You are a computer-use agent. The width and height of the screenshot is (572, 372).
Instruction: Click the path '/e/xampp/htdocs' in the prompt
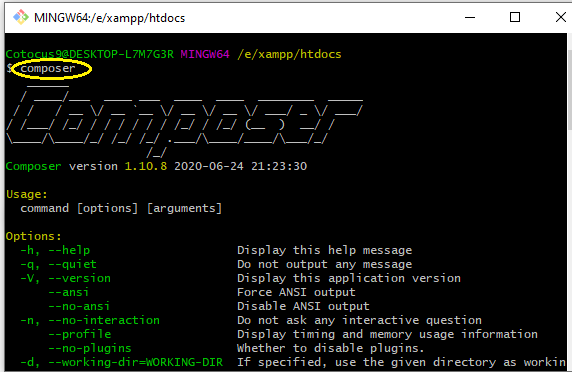[x=289, y=54]
